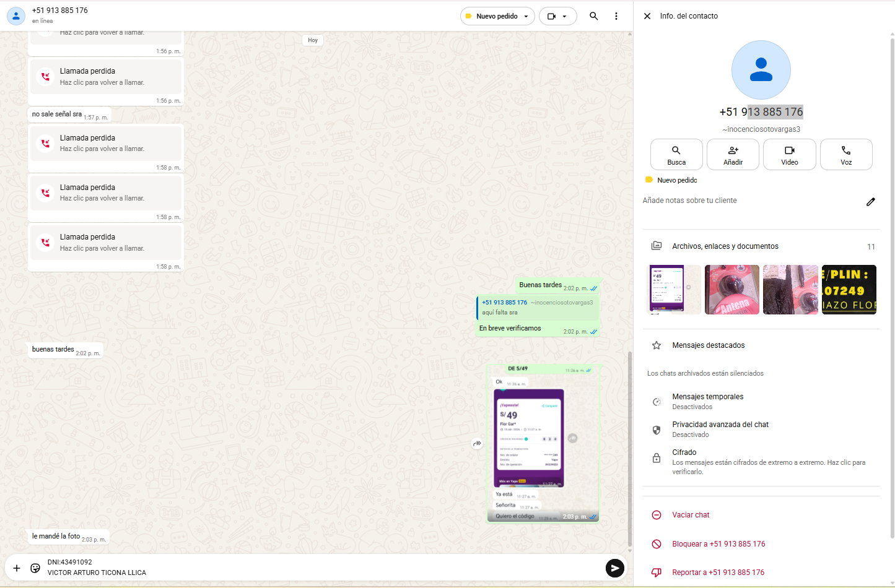Close the contact info panel
This screenshot has width=895, height=588.
coord(647,16)
